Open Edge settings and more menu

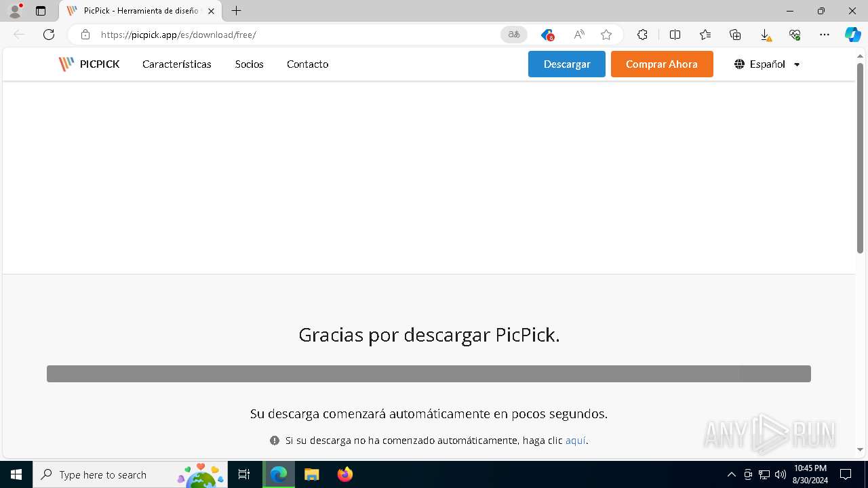click(825, 35)
